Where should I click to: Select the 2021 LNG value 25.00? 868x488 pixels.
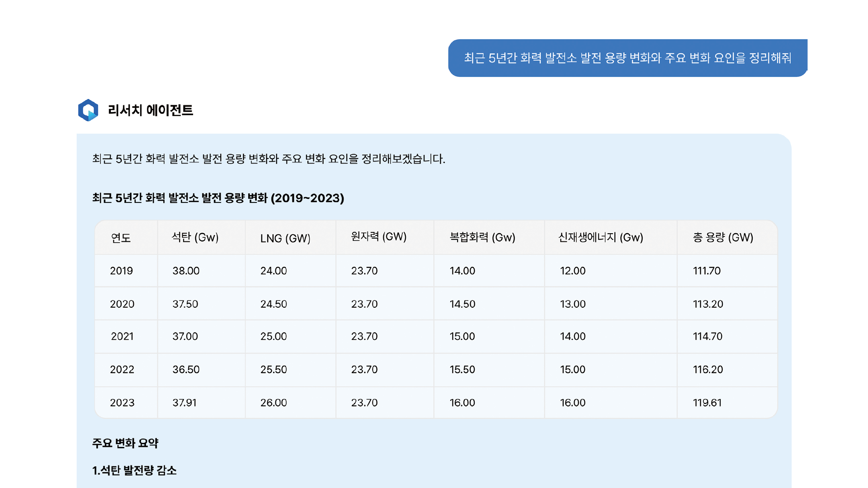pos(274,336)
